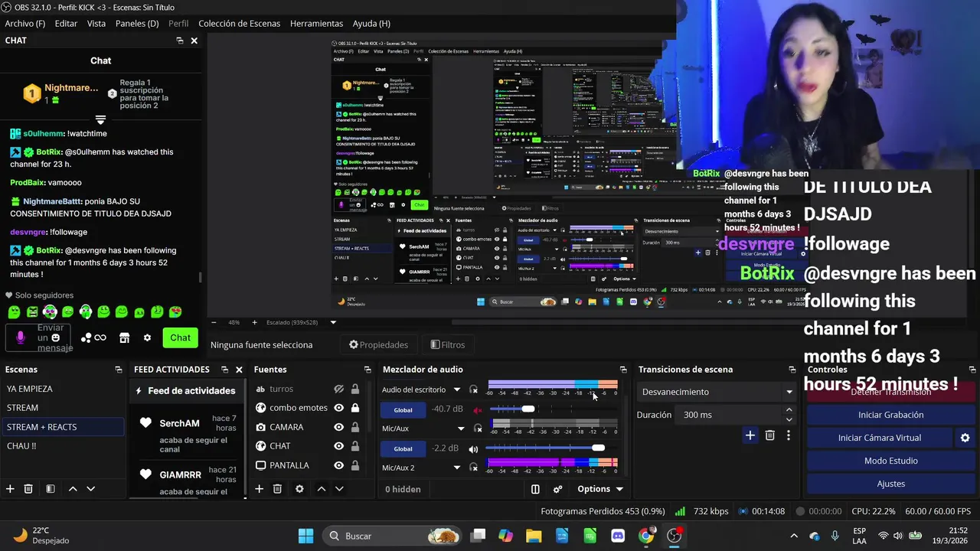Mute the Mic/Aux speaker icon at -2.2 dB
980x551 pixels.
point(473,448)
